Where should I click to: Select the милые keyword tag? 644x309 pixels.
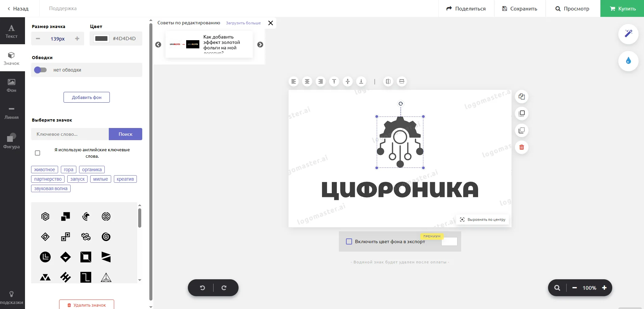tap(101, 179)
